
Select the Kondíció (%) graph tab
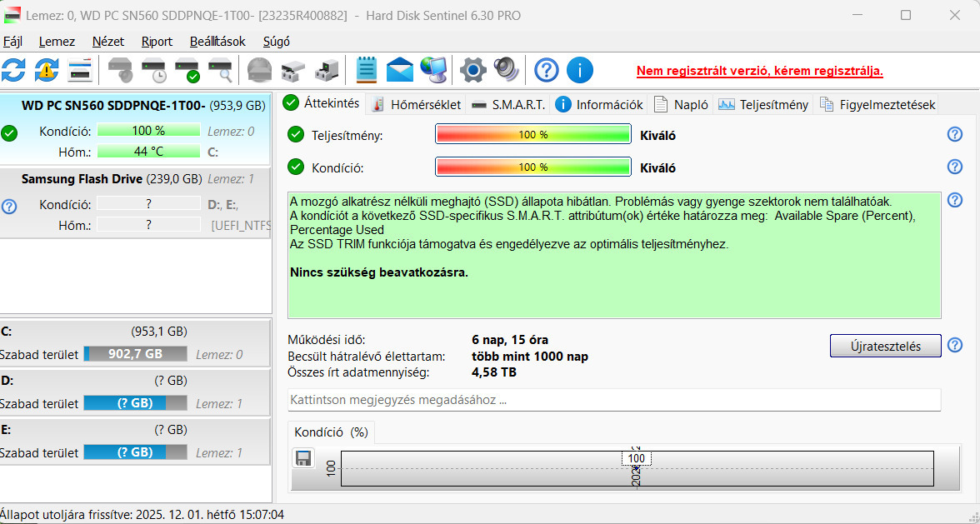(332, 432)
